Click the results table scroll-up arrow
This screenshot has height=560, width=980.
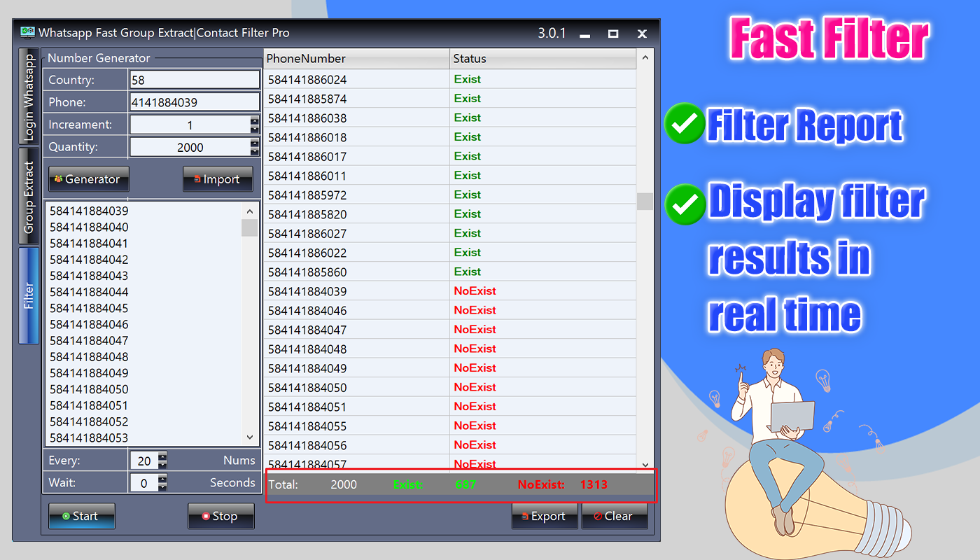coord(645,58)
